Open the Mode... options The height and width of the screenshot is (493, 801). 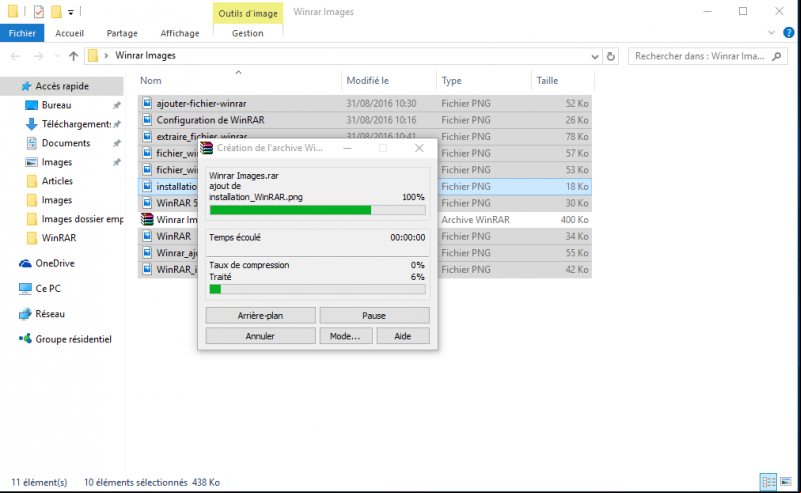(345, 336)
